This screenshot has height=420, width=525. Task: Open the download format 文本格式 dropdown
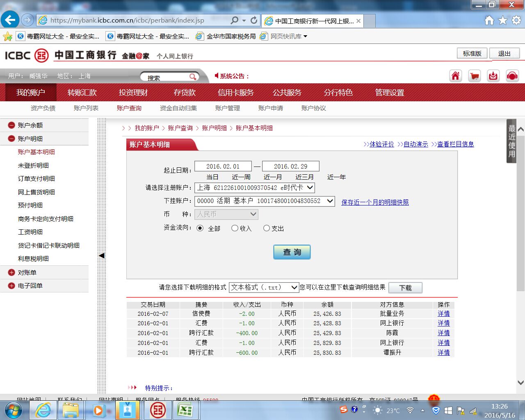pyautogui.click(x=264, y=287)
